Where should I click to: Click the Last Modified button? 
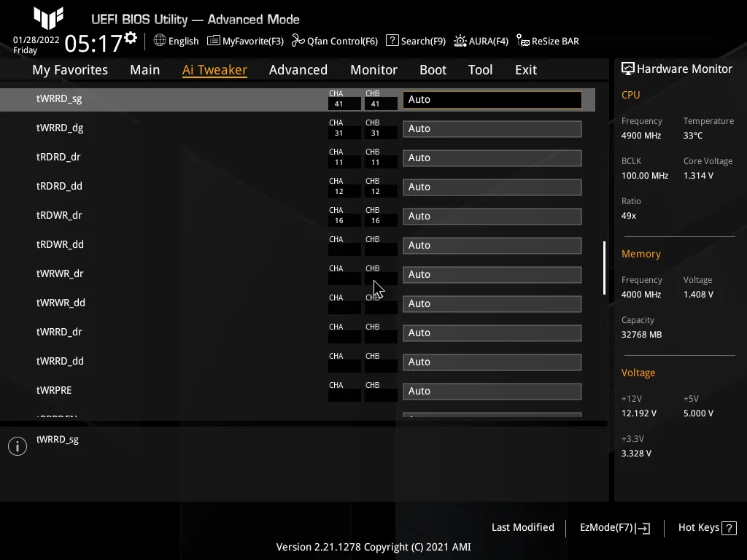[x=522, y=527]
